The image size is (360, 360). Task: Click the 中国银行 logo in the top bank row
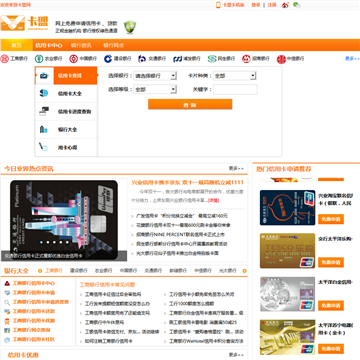click(x=73, y=59)
